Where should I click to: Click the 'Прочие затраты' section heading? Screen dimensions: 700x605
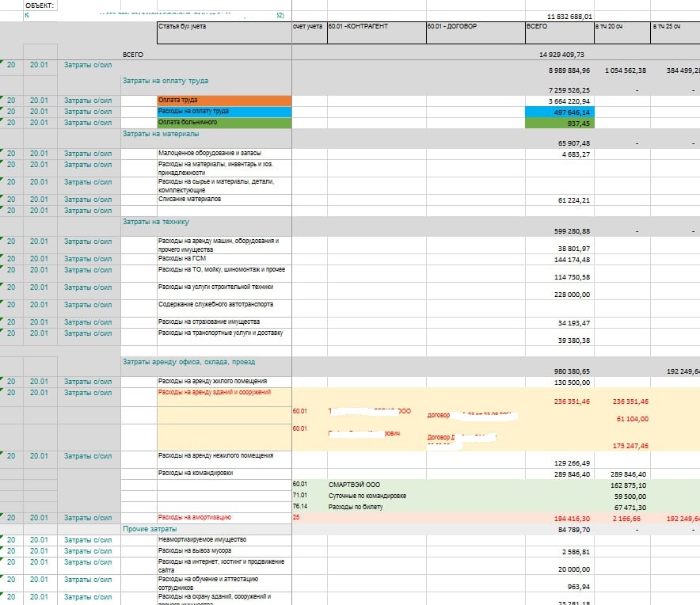pos(149,528)
